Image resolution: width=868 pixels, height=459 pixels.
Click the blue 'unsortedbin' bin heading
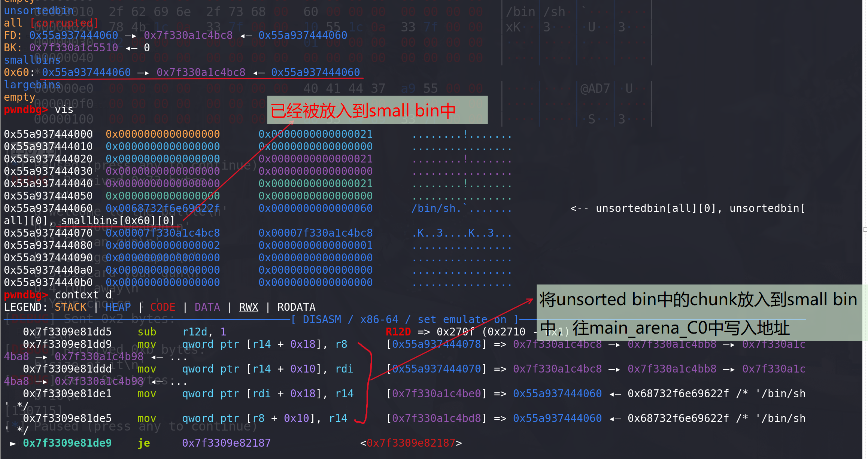tap(39, 10)
